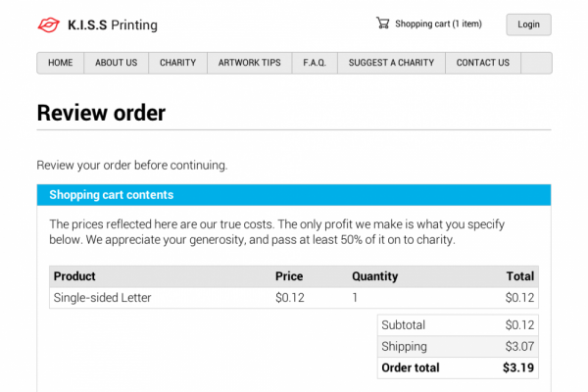Open the K.I.S.S Printing site title
Screen dimensions: 588x392
pos(113,25)
